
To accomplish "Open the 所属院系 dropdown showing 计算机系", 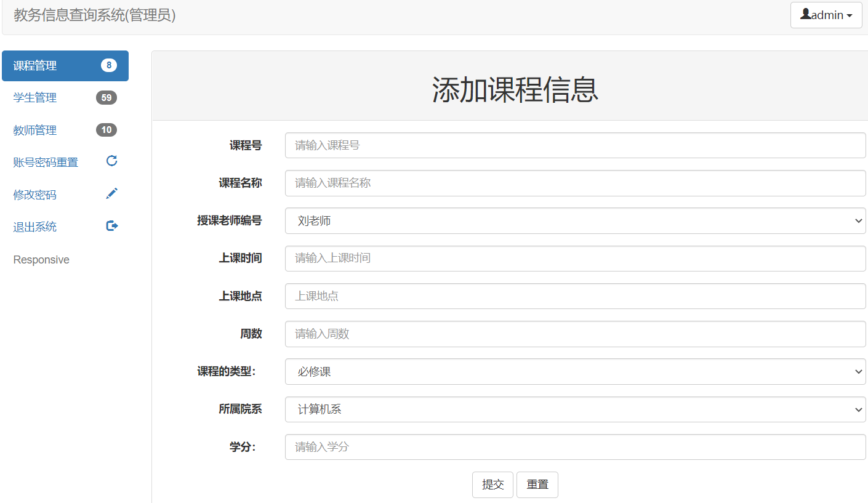I will [x=576, y=409].
